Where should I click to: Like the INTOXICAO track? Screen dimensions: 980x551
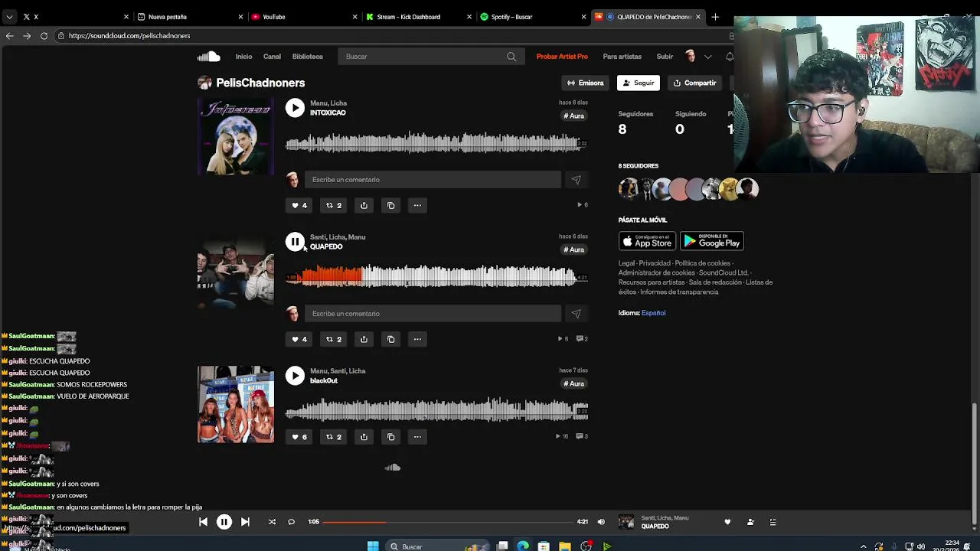[x=299, y=205]
